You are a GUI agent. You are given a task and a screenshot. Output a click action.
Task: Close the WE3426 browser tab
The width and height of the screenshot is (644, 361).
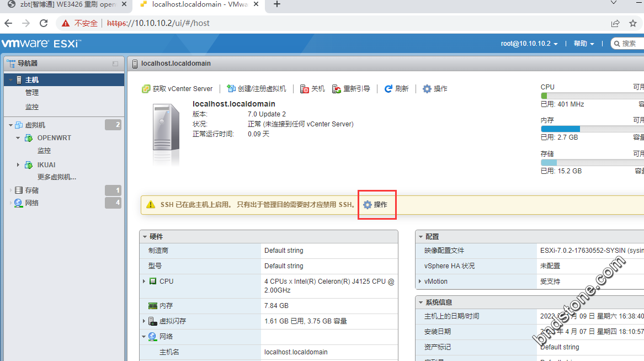point(124,4)
